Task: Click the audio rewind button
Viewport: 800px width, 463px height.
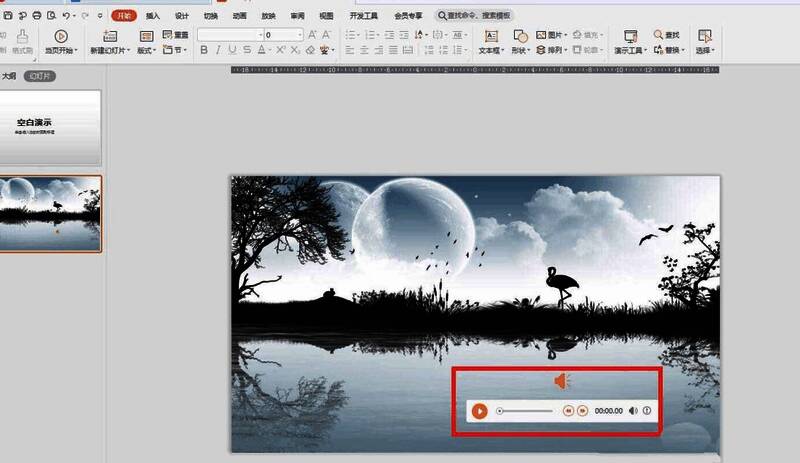Action: (568, 411)
